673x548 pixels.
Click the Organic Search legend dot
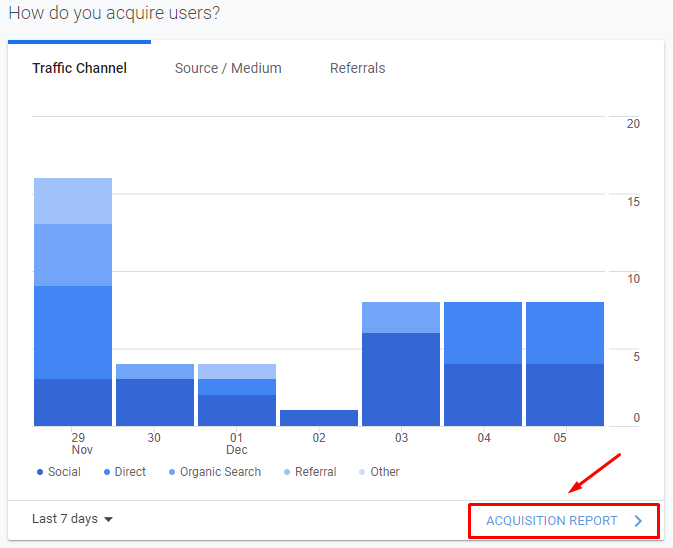pyautogui.click(x=172, y=472)
